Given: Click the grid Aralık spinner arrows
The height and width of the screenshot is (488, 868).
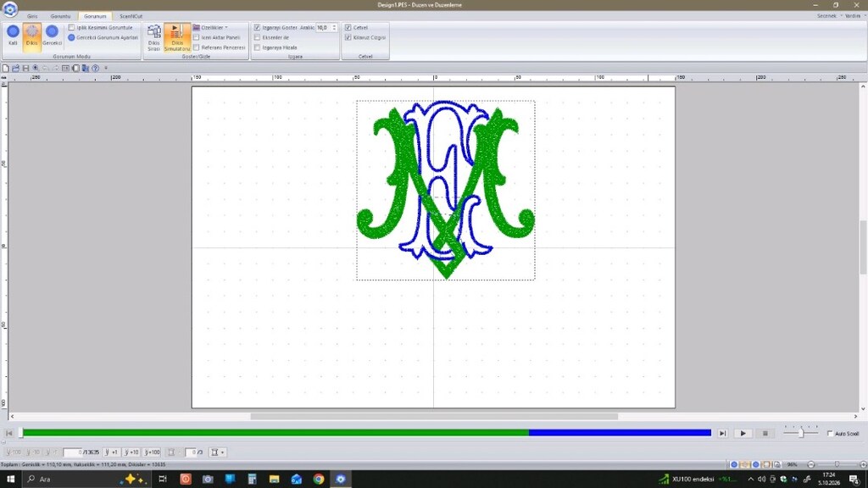Looking at the screenshot, I should coord(334,27).
